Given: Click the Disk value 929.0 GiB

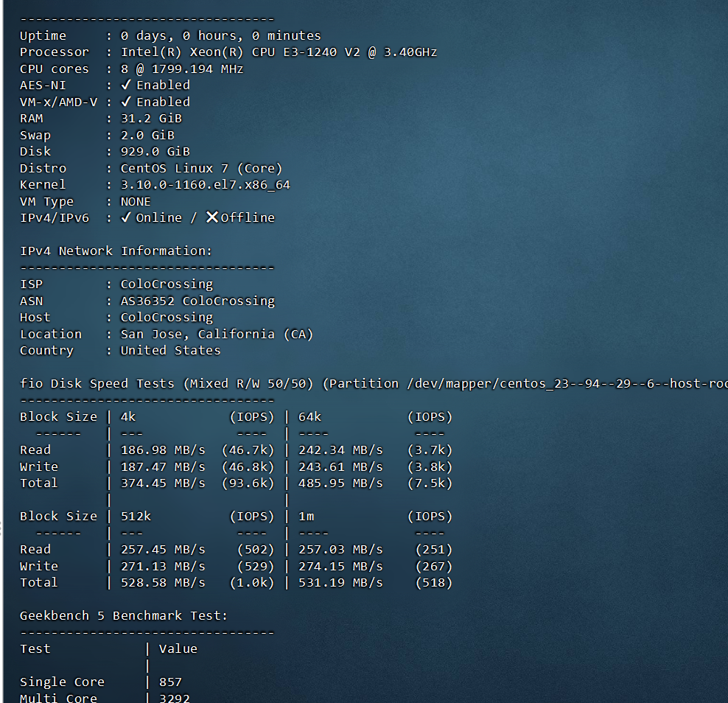Looking at the screenshot, I should [155, 152].
